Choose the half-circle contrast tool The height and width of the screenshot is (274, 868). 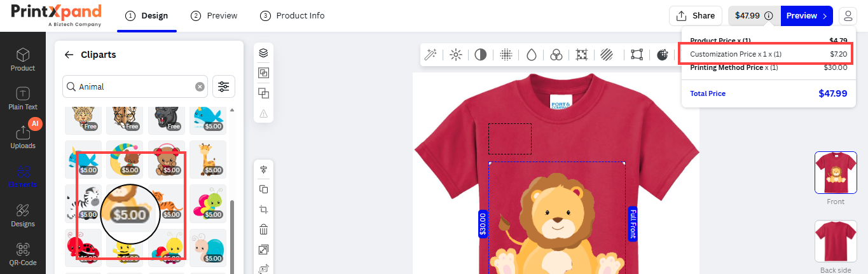coord(480,55)
